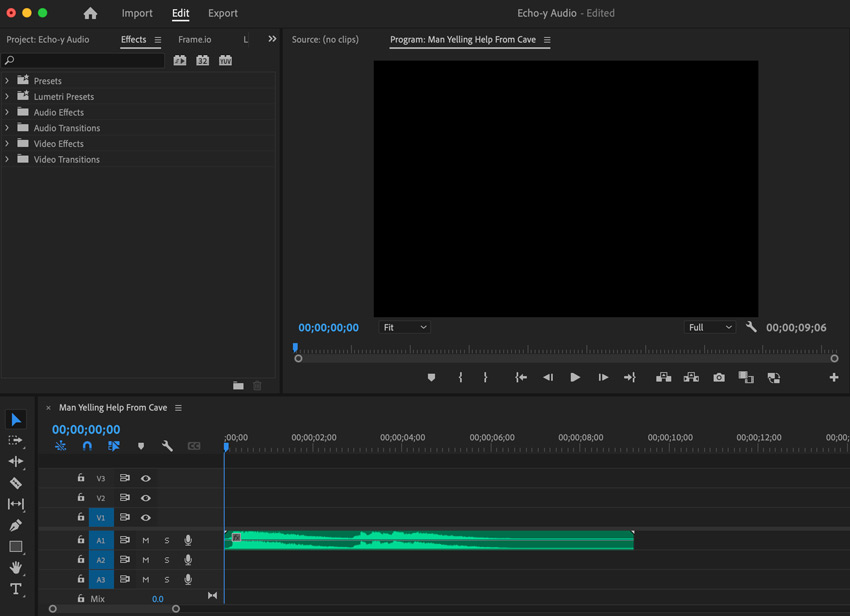
Task: Select the Hand tool
Action: (x=16, y=568)
